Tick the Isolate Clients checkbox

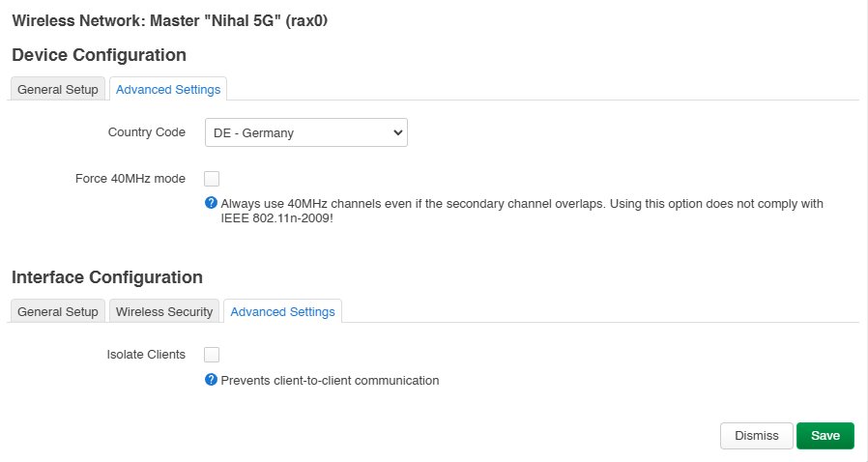click(x=212, y=355)
